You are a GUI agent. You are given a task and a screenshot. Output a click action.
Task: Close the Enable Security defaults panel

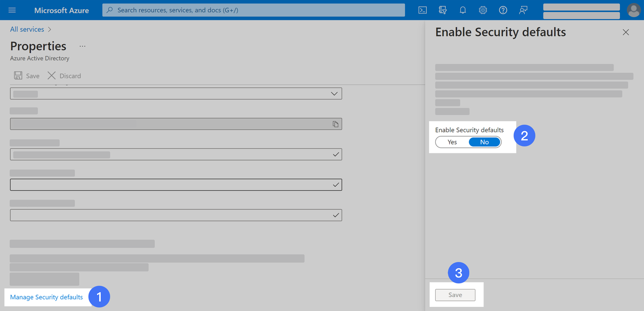[x=626, y=32]
